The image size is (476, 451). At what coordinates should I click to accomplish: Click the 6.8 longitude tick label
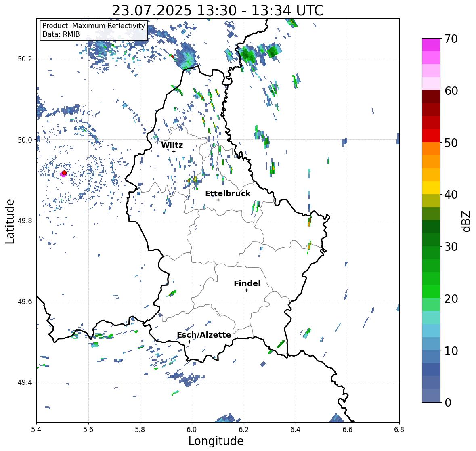pyautogui.click(x=399, y=430)
